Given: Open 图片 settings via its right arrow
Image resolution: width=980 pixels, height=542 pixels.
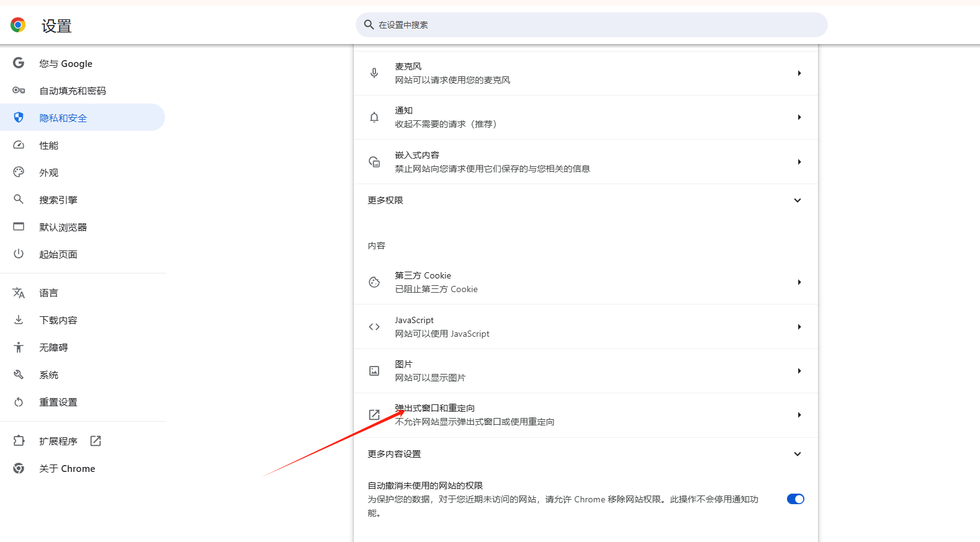Looking at the screenshot, I should click(799, 371).
